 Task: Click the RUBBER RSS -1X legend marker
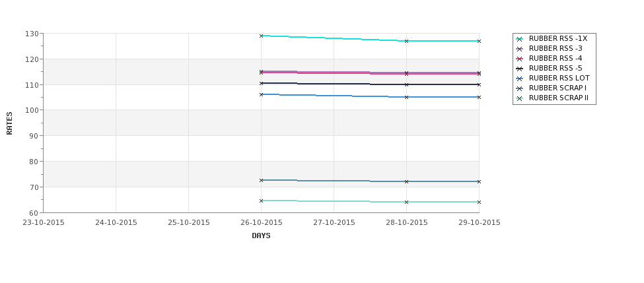coord(520,39)
